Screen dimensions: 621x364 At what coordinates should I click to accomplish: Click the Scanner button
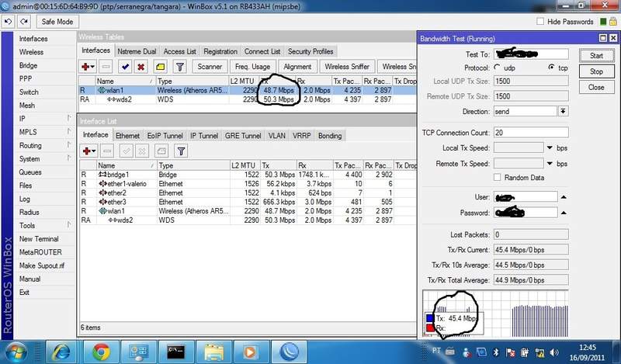tap(210, 67)
